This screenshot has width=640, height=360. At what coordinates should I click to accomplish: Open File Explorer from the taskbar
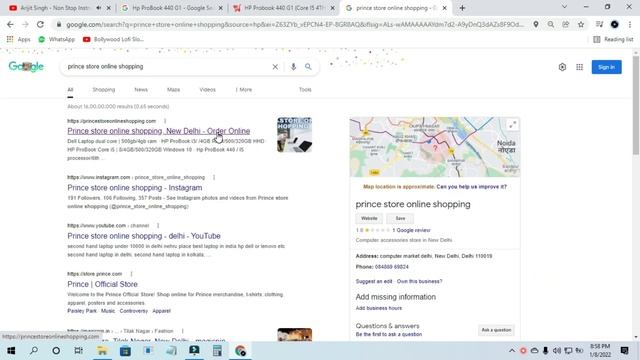tap(102, 351)
